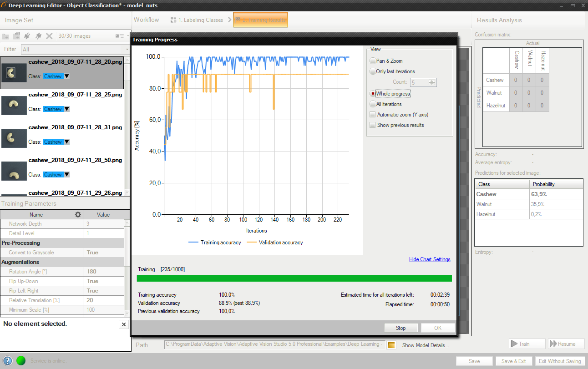Click the green service status indicator
This screenshot has height=369, width=588.
(21, 361)
